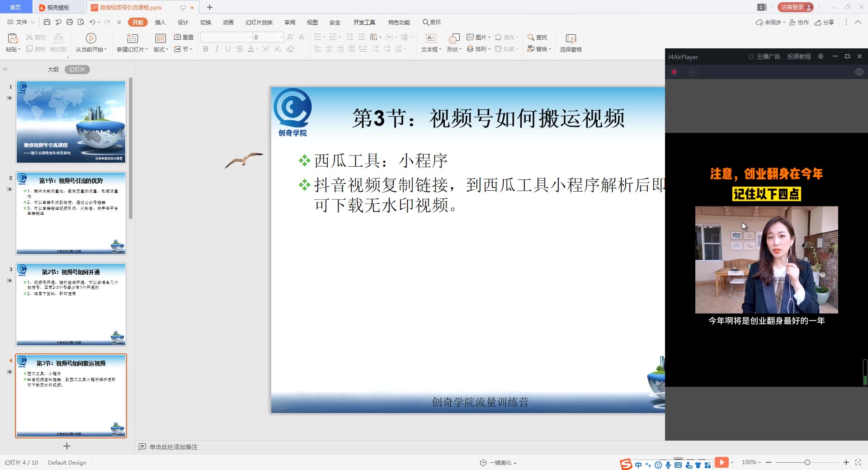Click the Save icon in quick access toolbar
Image resolution: width=868 pixels, height=470 pixels.
[47, 22]
